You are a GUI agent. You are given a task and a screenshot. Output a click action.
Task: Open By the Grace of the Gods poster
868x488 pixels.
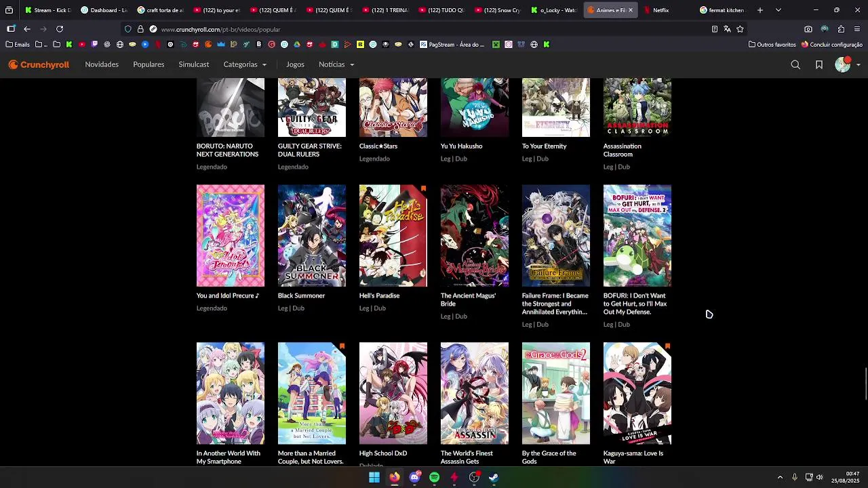click(x=556, y=393)
